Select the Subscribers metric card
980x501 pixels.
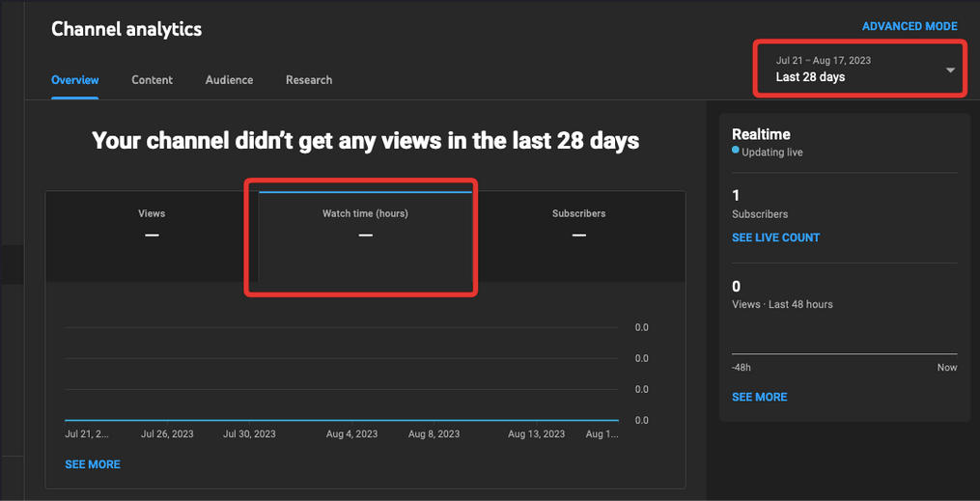[x=578, y=237]
